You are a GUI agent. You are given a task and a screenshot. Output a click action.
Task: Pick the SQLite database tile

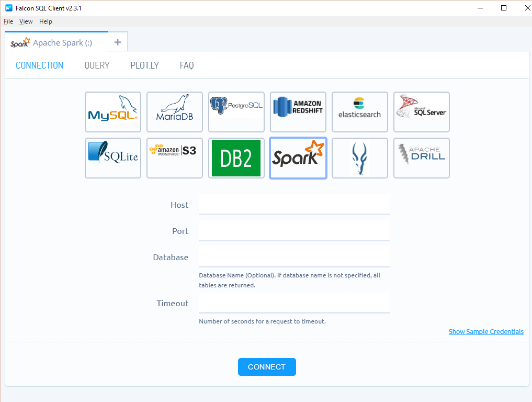[x=113, y=158]
